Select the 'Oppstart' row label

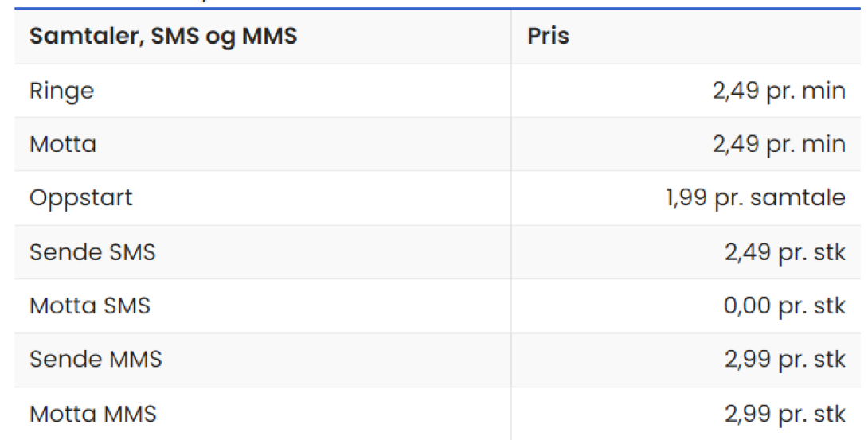pos(80,198)
